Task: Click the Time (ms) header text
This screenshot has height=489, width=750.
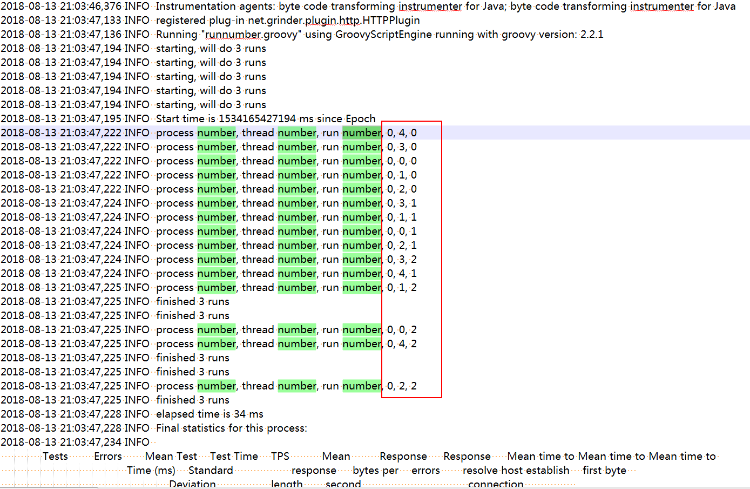Action: click(151, 470)
